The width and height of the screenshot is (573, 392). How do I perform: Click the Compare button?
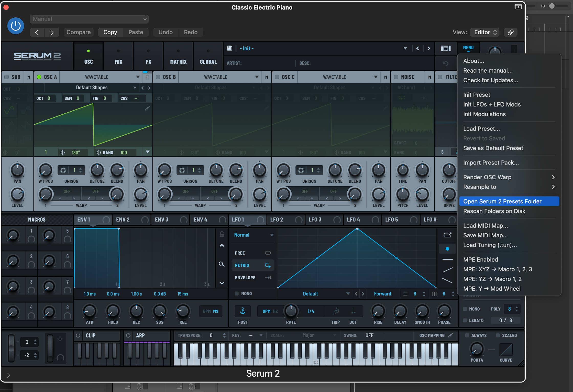[x=79, y=32]
